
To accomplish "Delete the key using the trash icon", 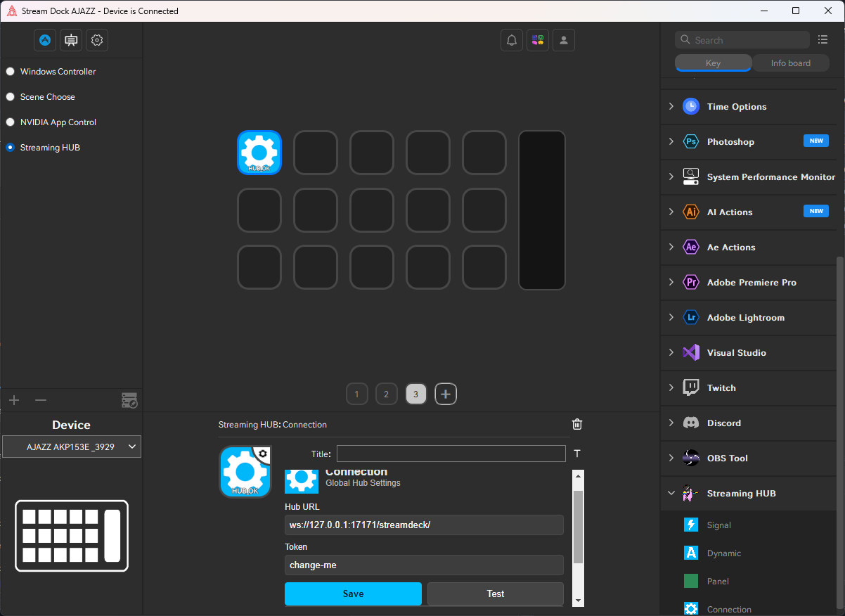I will pos(577,424).
